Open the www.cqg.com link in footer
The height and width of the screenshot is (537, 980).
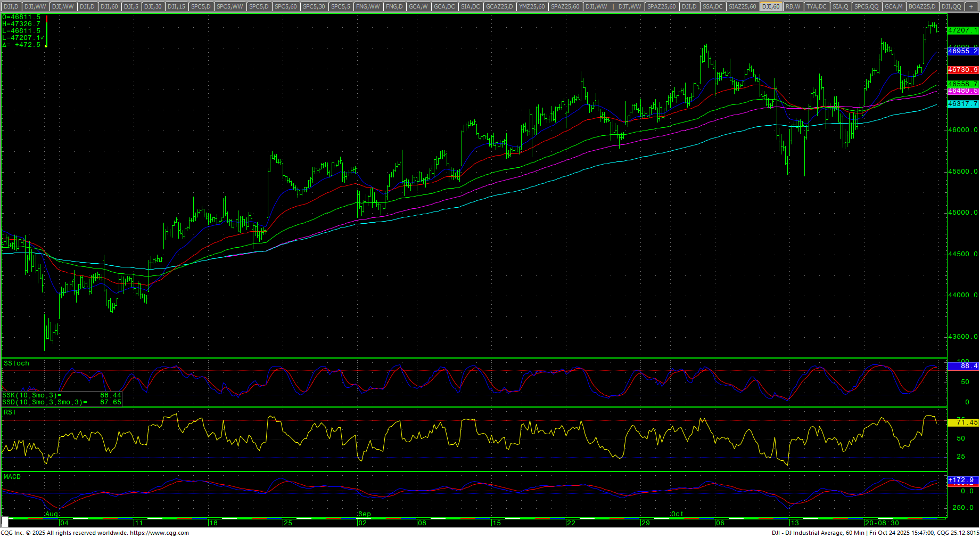[159, 533]
